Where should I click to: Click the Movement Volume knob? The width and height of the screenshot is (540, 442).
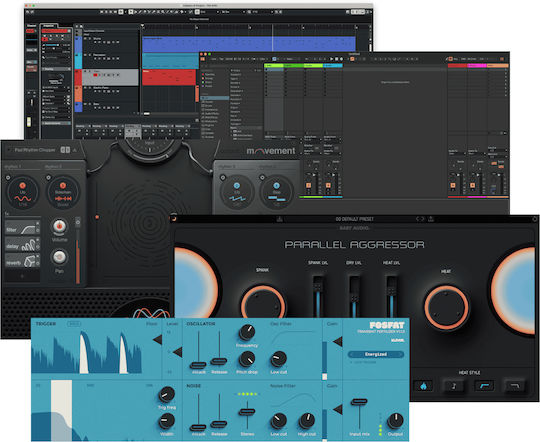pos(59,226)
